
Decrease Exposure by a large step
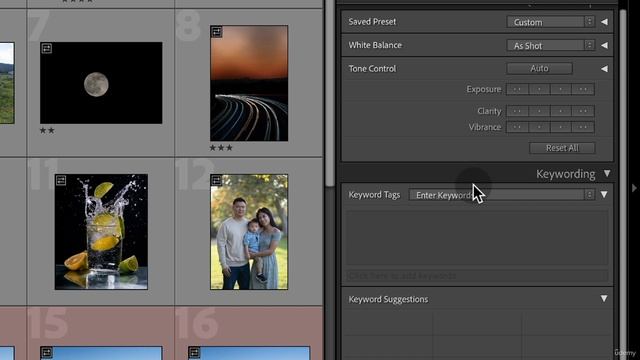pos(517,89)
